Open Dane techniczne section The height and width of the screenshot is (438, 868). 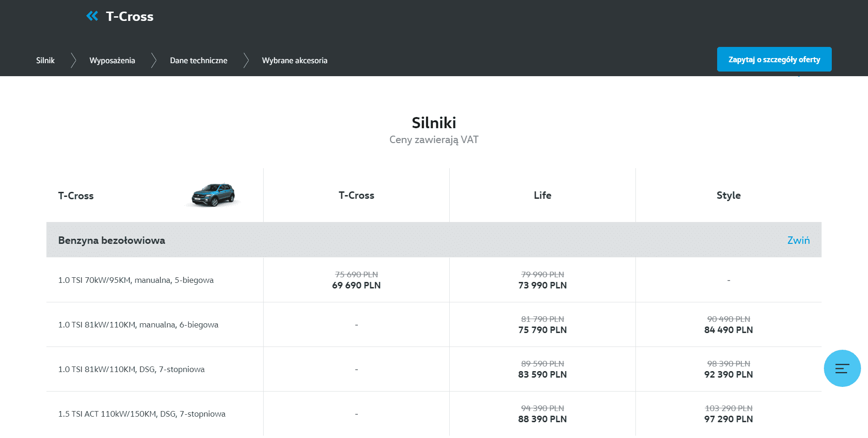click(x=199, y=60)
